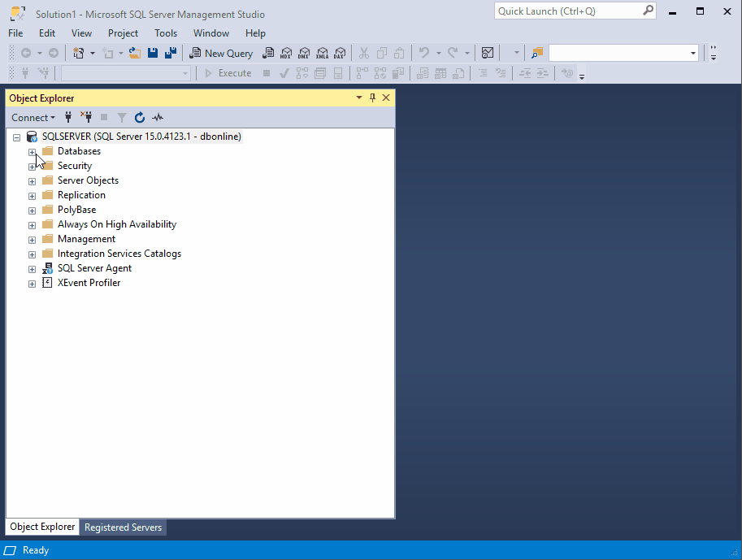
Task: Click the SQLSERVER server database icon
Action: pyautogui.click(x=33, y=137)
